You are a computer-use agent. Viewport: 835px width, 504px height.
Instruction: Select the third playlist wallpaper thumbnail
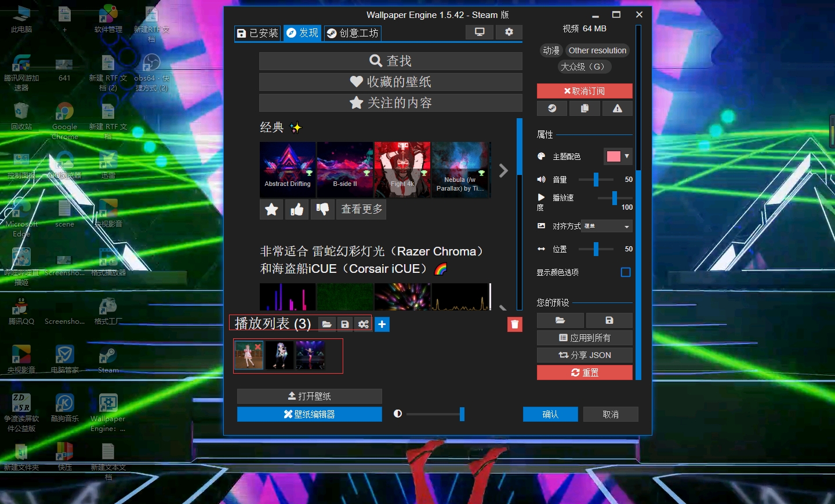pos(310,355)
